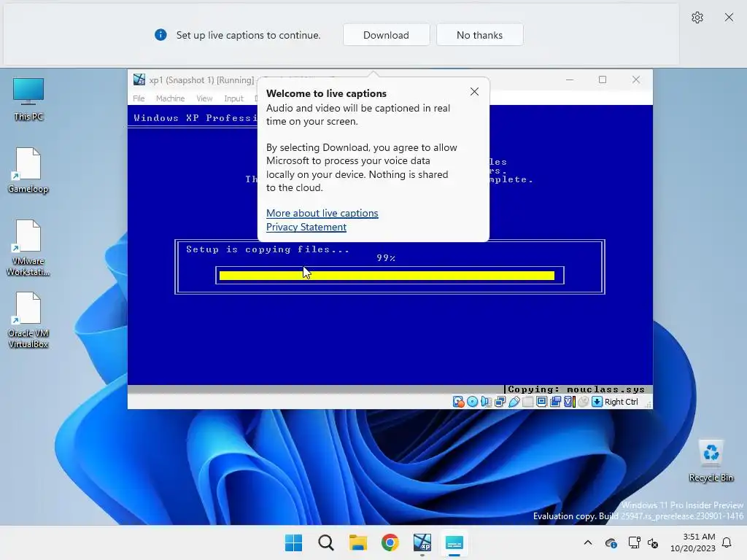Screen dimensions: 747x560
Task: Open More about live captions link
Action: (322, 213)
